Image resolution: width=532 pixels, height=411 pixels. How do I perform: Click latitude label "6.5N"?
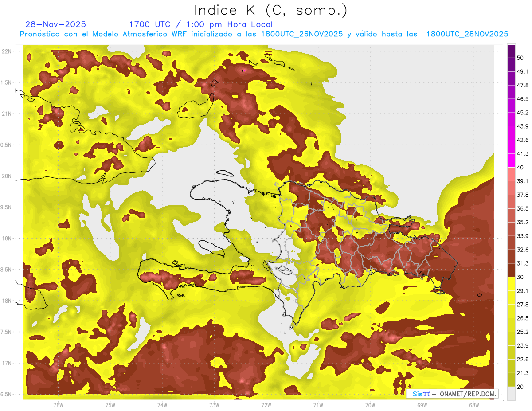[x=7, y=394]
